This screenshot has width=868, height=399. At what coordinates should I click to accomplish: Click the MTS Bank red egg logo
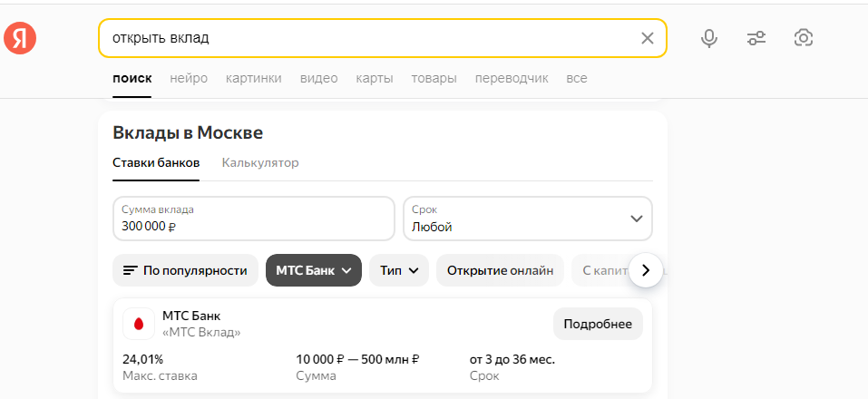click(139, 324)
